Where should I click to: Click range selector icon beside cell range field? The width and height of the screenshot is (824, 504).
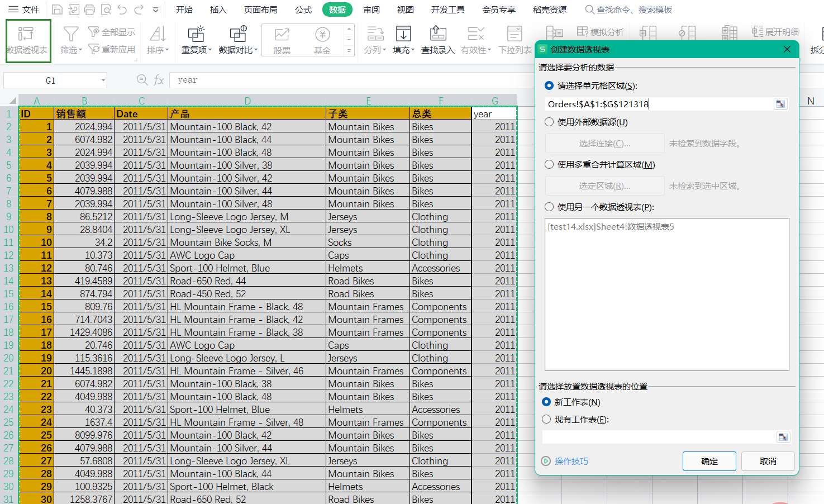click(x=780, y=104)
